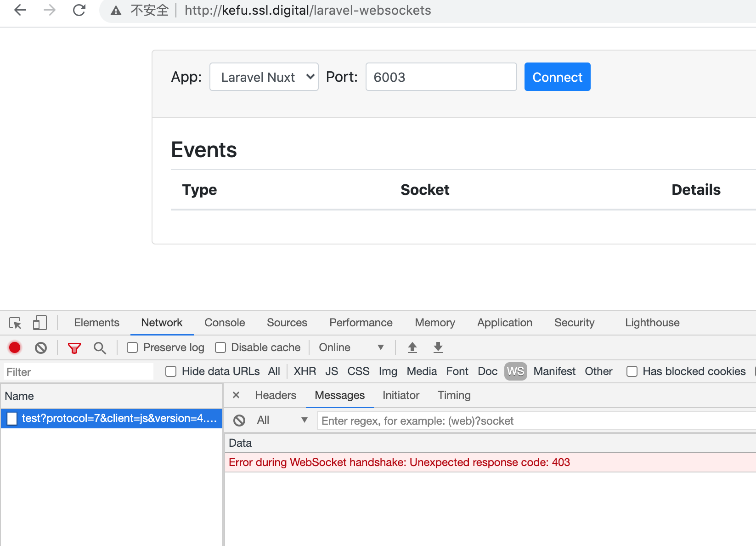The height and width of the screenshot is (546, 756).
Task: Click the Connect button
Action: tap(557, 77)
